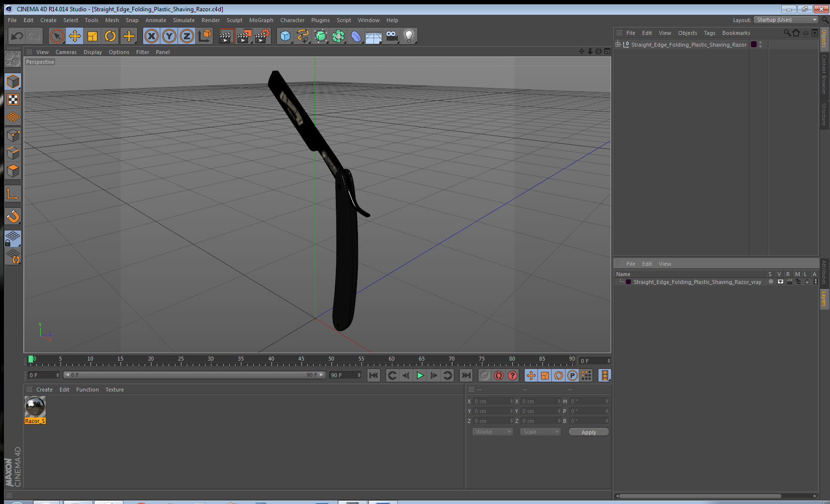Open object manager Bookmarks menu
This screenshot has height=504, width=830.
[736, 33]
